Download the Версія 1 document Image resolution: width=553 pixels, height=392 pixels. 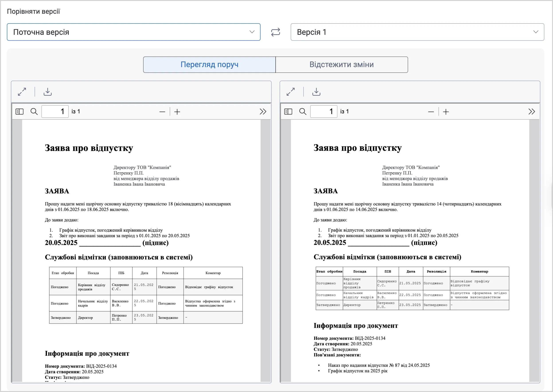(x=316, y=92)
